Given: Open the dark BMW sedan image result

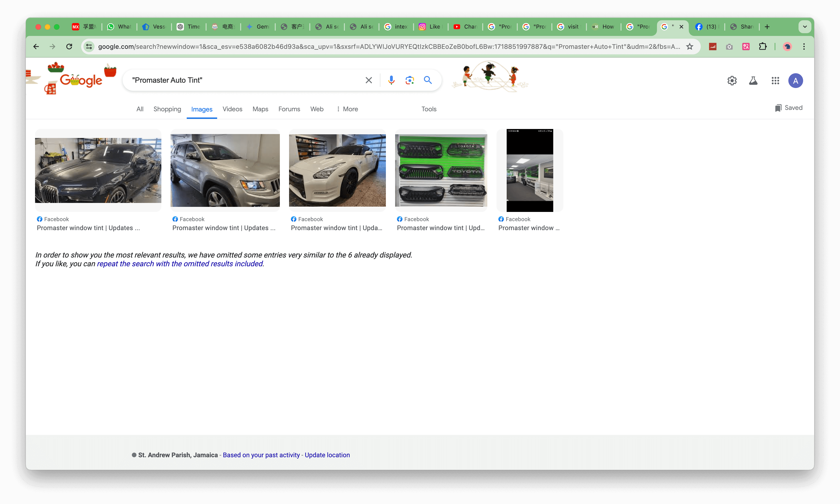Looking at the screenshot, I should (98, 170).
